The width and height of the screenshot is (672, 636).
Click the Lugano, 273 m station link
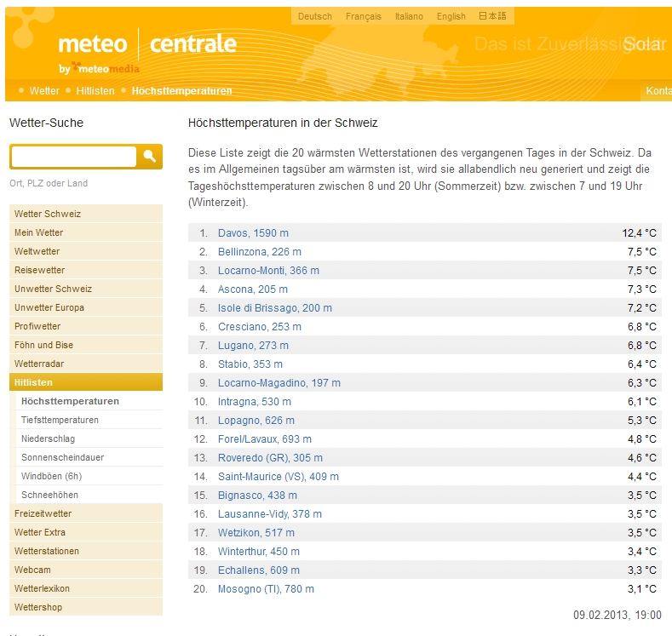(253, 346)
